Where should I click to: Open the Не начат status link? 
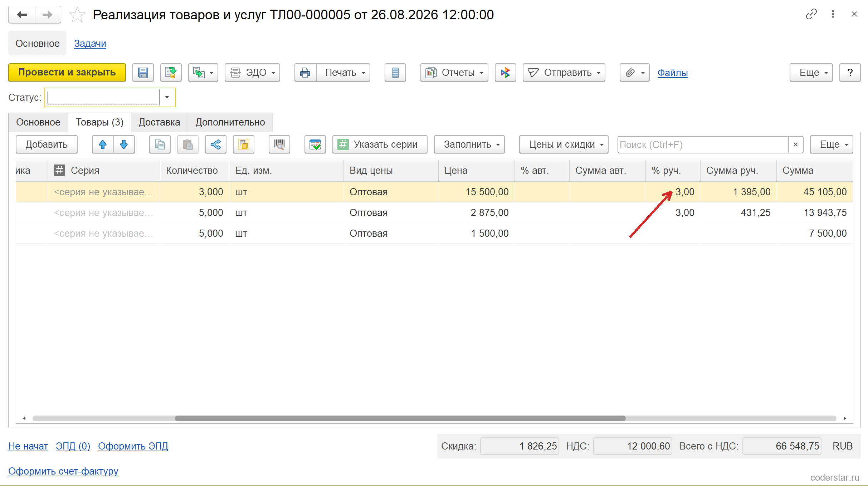(28, 446)
